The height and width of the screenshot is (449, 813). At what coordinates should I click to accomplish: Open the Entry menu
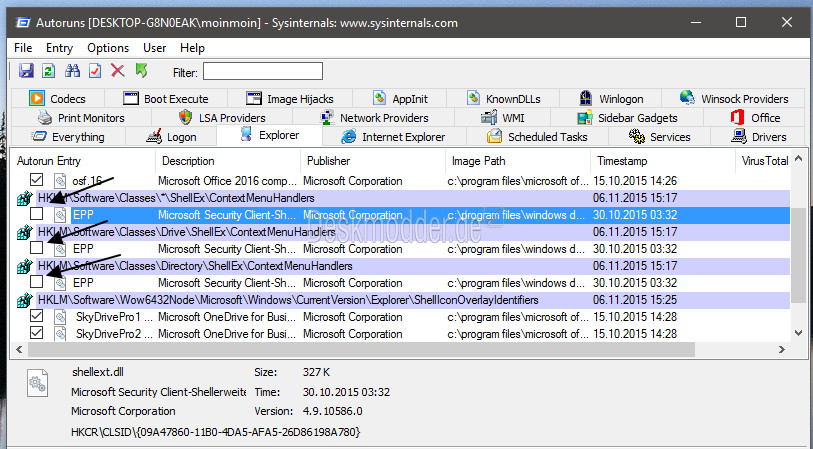pos(59,48)
